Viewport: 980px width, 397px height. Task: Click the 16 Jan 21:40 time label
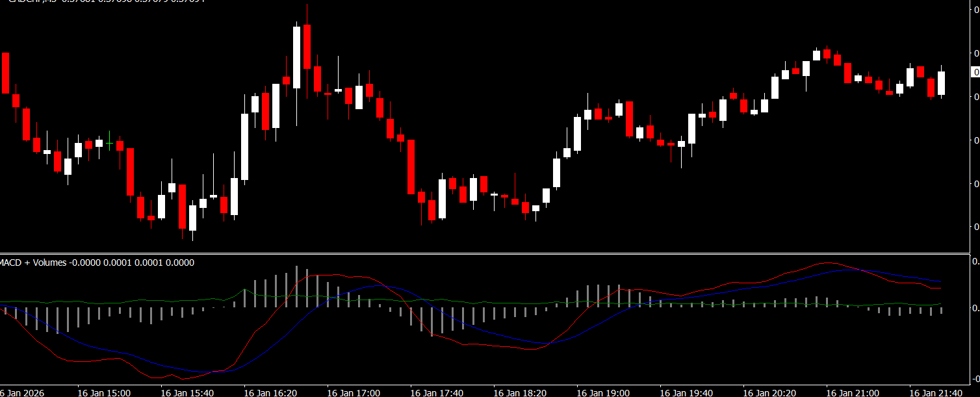[936, 392]
